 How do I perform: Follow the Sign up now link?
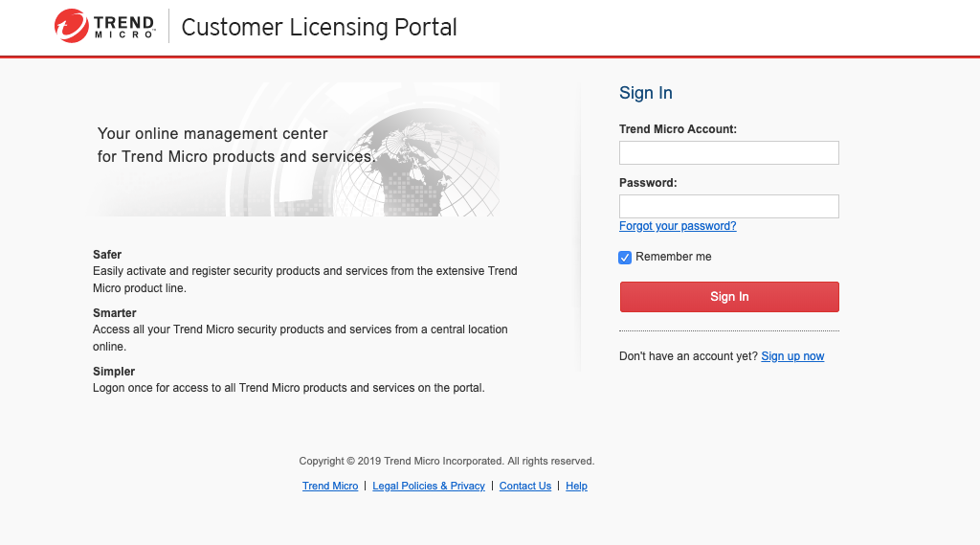(792, 356)
